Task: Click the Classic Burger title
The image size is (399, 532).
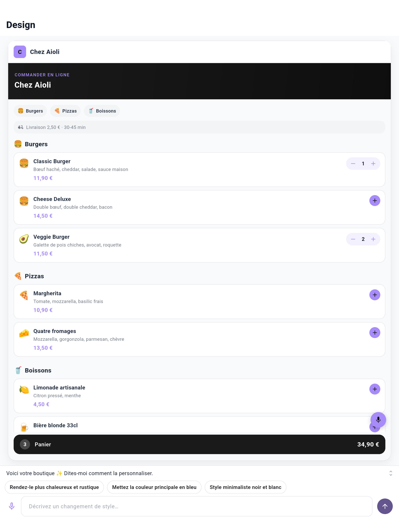Action: click(x=52, y=161)
